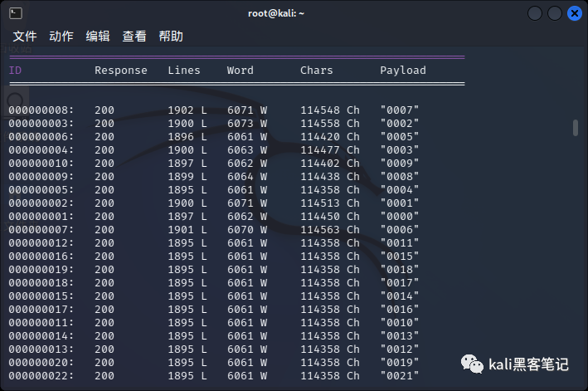
Task: Click chars value 114548 Ch
Action: pos(330,110)
